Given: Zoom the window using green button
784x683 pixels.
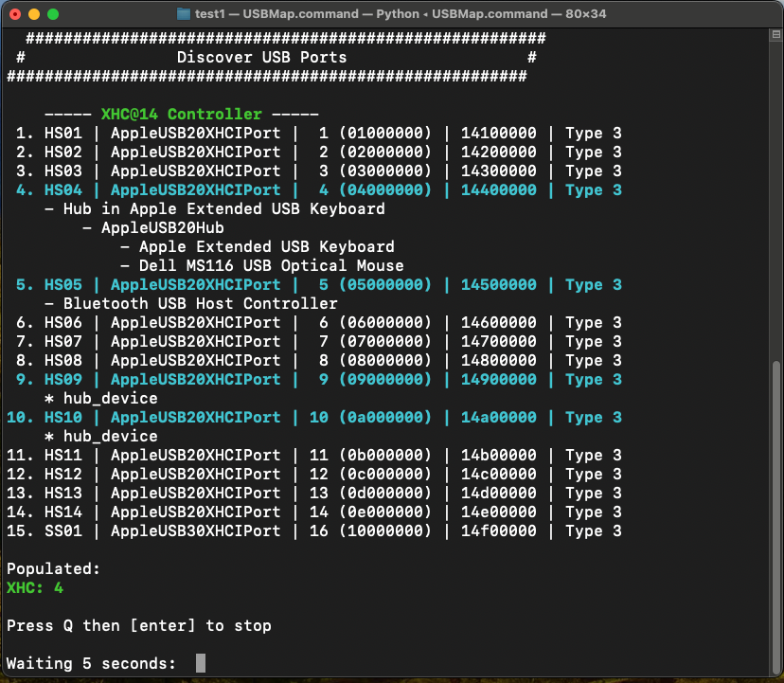Looking at the screenshot, I should tap(53, 14).
